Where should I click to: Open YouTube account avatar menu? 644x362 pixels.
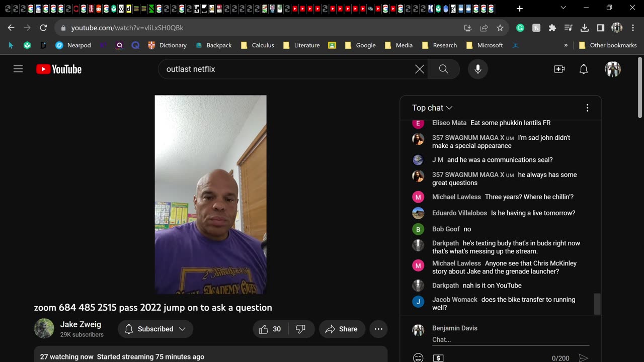[x=613, y=69]
